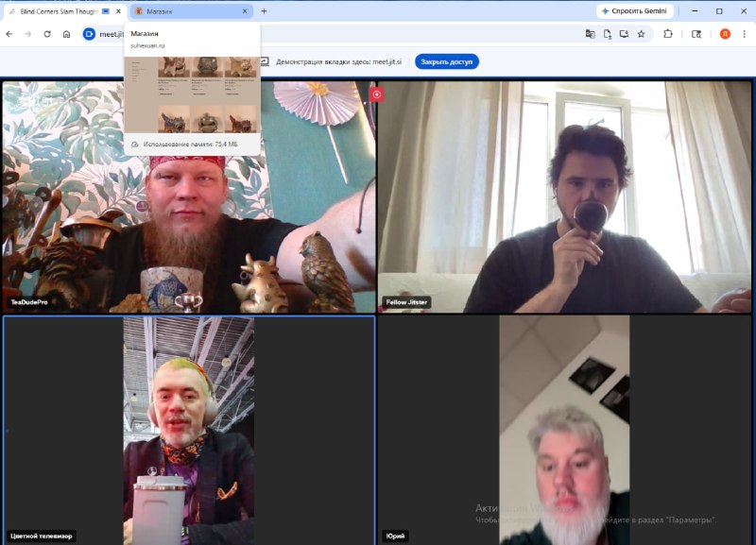Bookmark this page with the star icon
The height and width of the screenshot is (545, 756).
pos(642,34)
